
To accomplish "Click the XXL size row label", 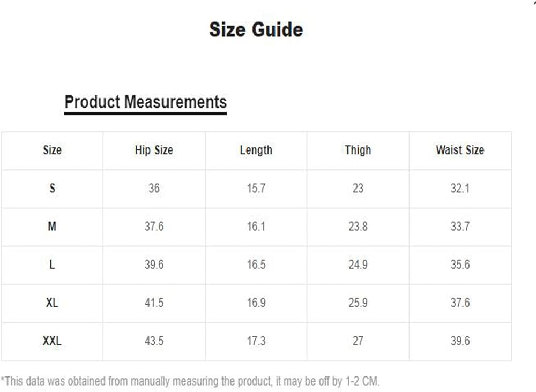I will click(x=52, y=341).
